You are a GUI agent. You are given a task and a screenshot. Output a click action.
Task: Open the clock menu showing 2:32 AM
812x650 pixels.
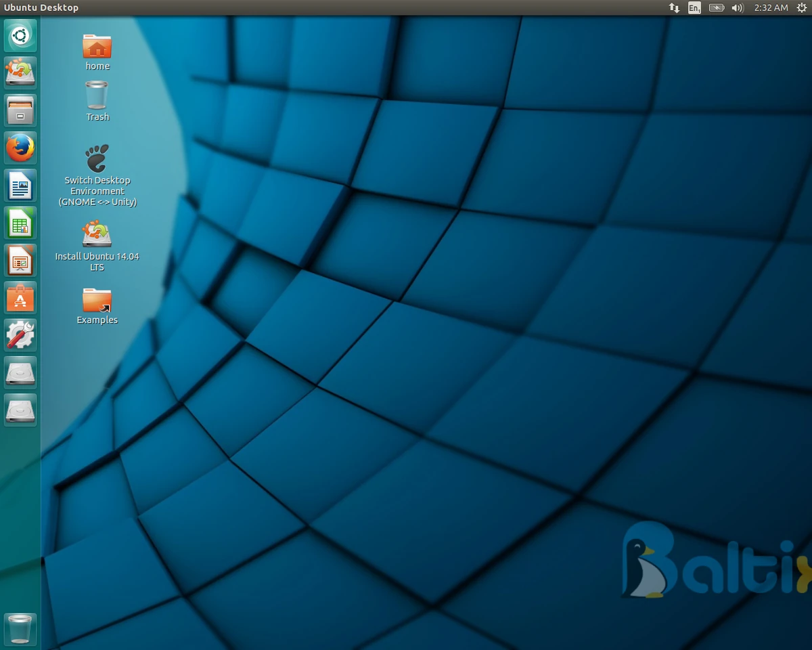pos(771,7)
